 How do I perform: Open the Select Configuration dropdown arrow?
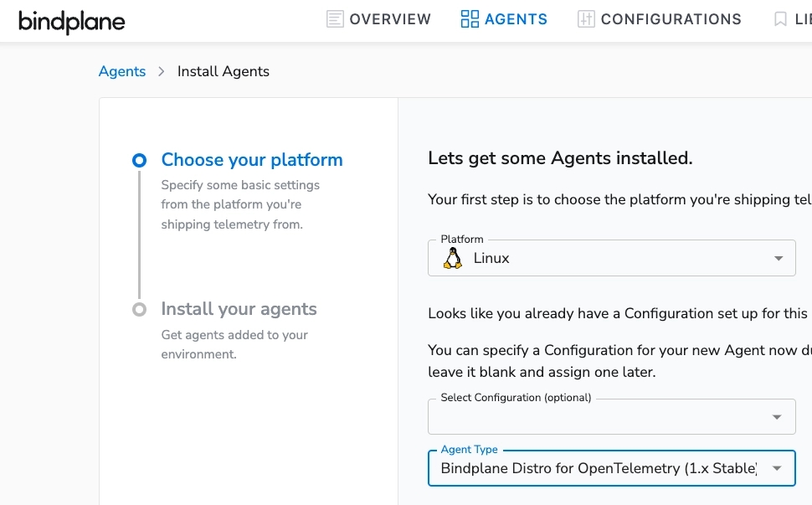778,417
